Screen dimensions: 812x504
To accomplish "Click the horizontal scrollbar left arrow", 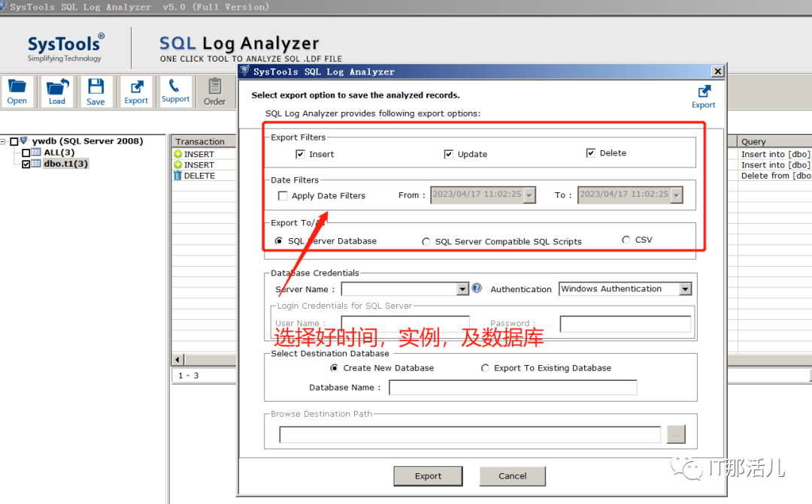I will tap(177, 360).
